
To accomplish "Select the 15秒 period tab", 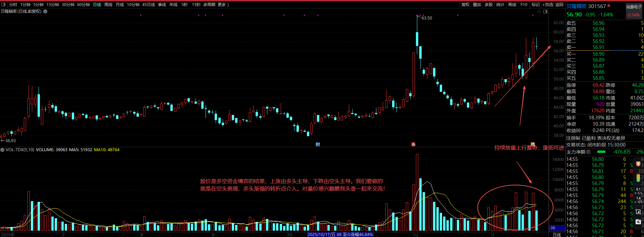I will [196, 5].
